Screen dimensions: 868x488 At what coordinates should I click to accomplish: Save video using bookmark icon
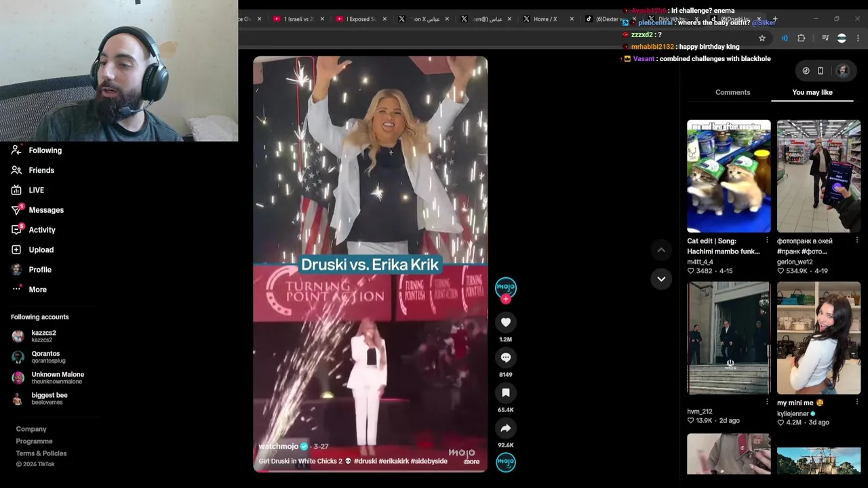point(506,393)
